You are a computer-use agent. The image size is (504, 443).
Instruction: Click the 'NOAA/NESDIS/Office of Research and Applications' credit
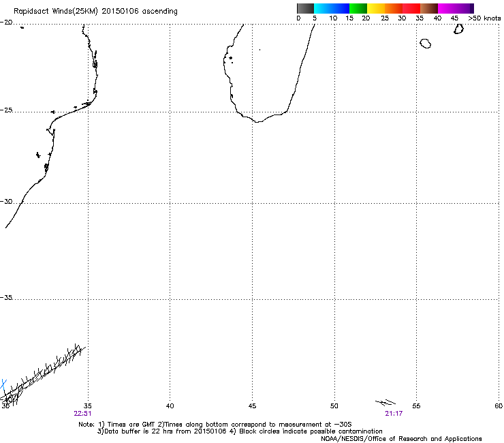pyautogui.click(x=401, y=439)
